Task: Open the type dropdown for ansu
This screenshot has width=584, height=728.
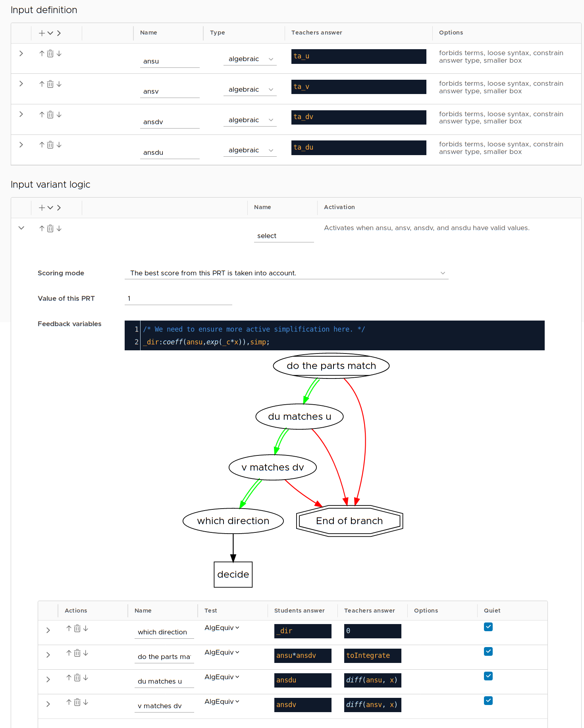Action: [x=250, y=59]
